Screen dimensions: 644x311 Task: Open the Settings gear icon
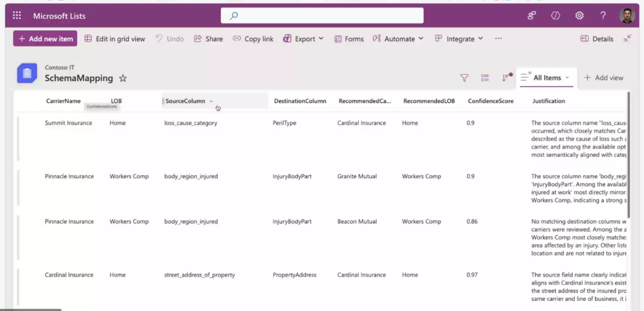579,16
